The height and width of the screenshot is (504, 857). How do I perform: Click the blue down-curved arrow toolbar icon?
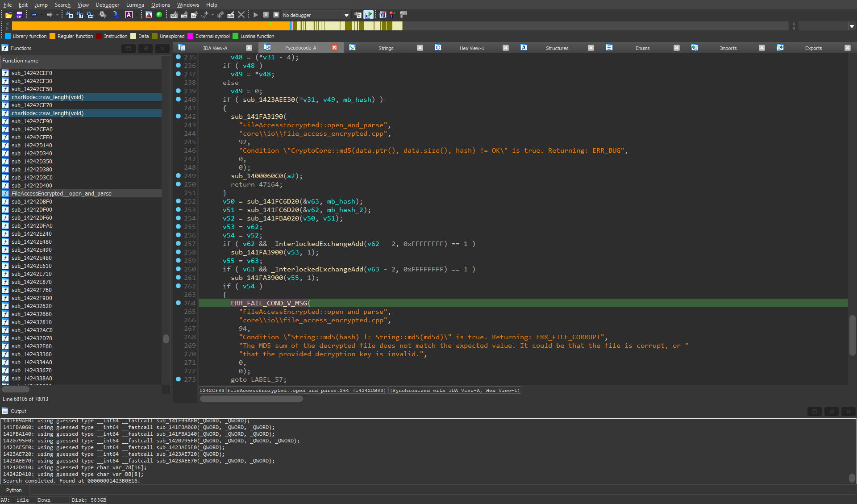(116, 15)
